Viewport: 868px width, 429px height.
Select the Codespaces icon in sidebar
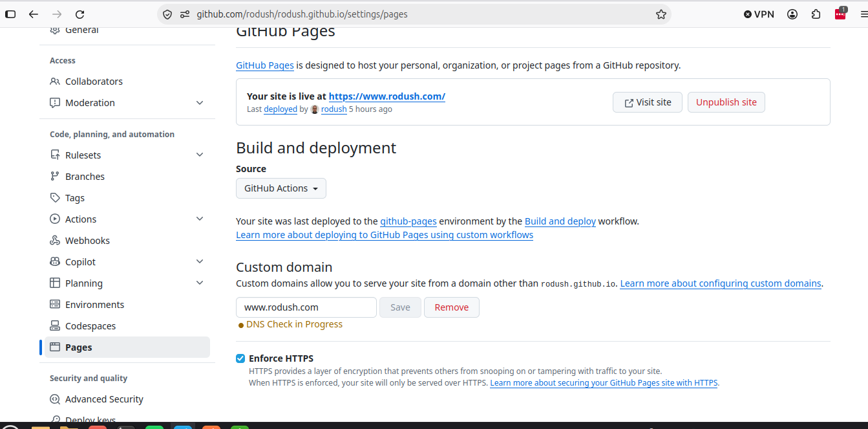[x=55, y=326]
